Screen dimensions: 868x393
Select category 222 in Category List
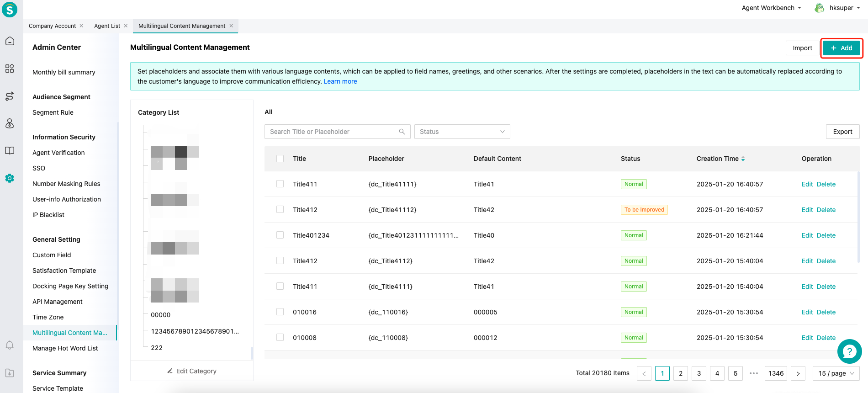point(157,348)
